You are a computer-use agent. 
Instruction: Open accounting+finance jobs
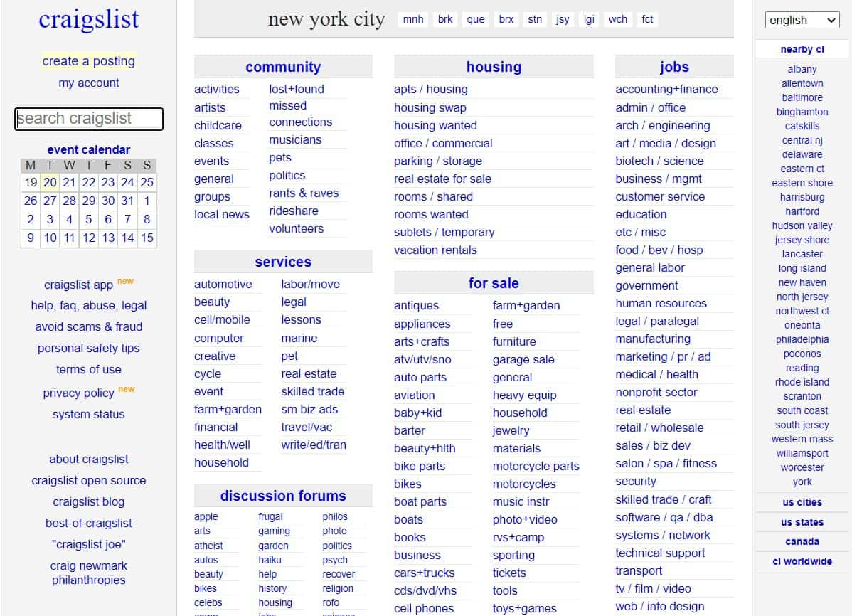[x=666, y=89]
